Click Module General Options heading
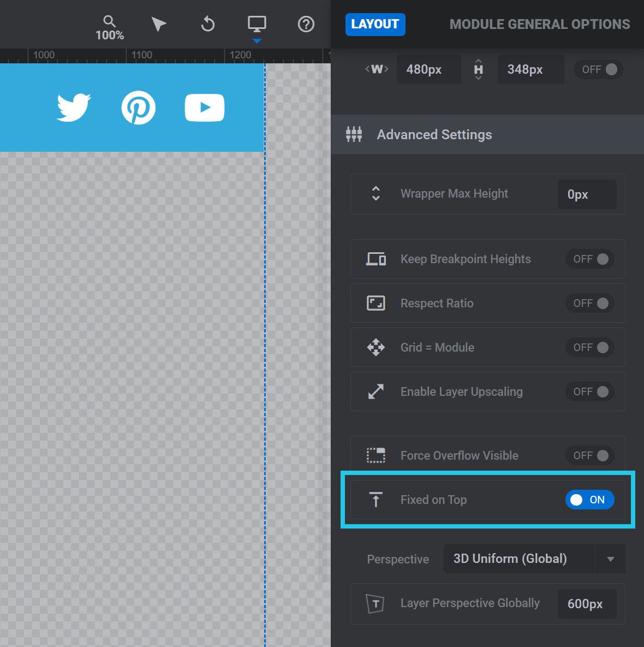 [540, 25]
